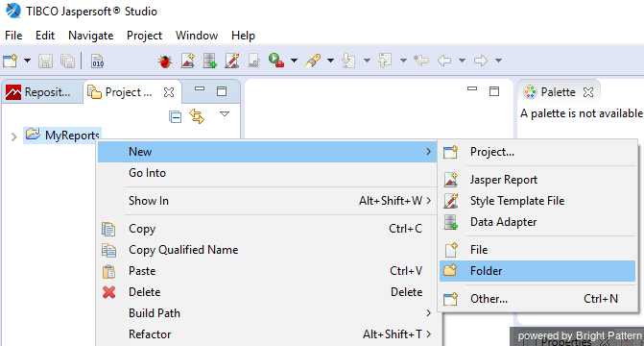The width and height of the screenshot is (644, 346).
Task: Click the New wizard toolbar icon
Action: point(11,61)
